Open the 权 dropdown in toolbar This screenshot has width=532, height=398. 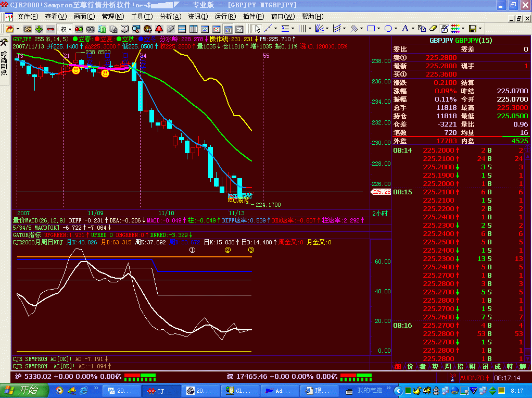click(66, 29)
